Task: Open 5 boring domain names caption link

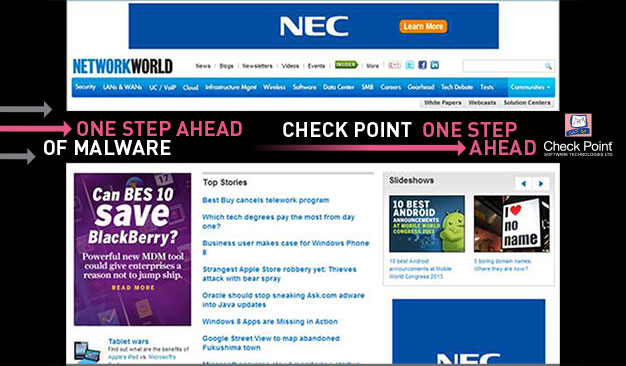Action: click(502, 265)
